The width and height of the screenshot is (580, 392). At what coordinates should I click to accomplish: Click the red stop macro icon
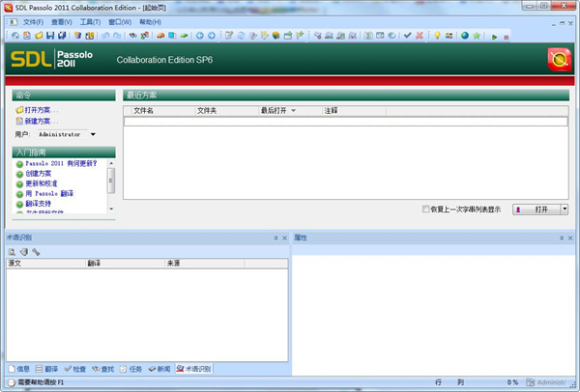(x=506, y=37)
